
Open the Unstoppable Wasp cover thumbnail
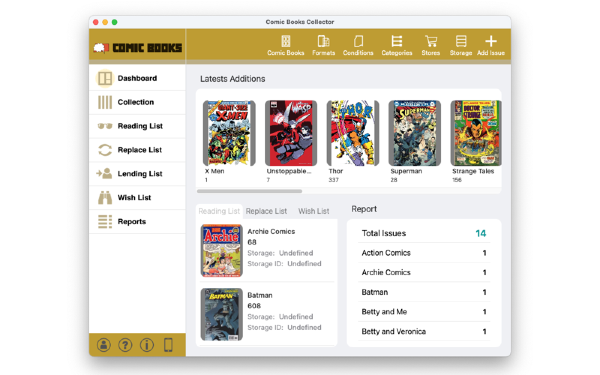tap(291, 133)
